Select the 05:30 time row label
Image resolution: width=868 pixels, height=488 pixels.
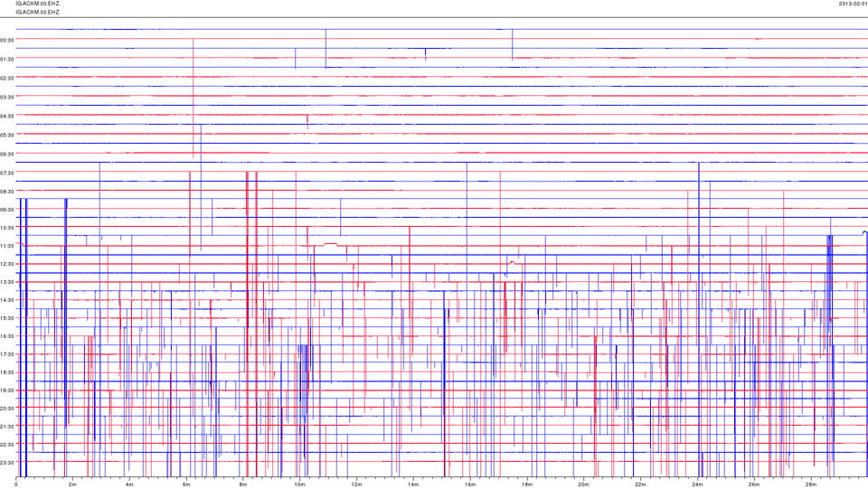coord(7,135)
